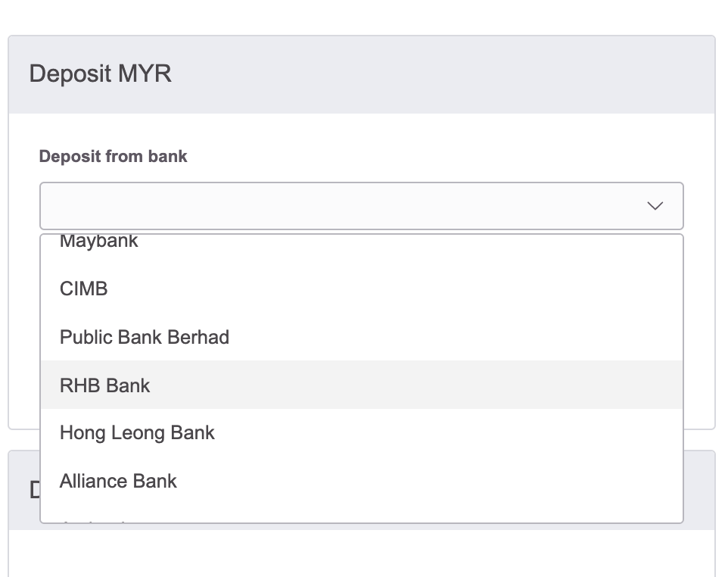Viewport: 728px width, 577px height.
Task: Click the chevron arrow in the bank selector
Action: (x=655, y=206)
